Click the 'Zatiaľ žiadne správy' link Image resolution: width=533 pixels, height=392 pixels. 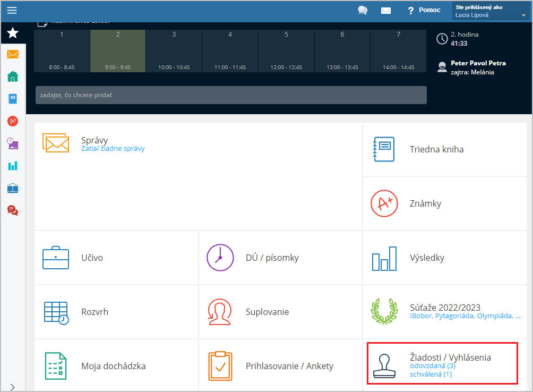tap(113, 149)
